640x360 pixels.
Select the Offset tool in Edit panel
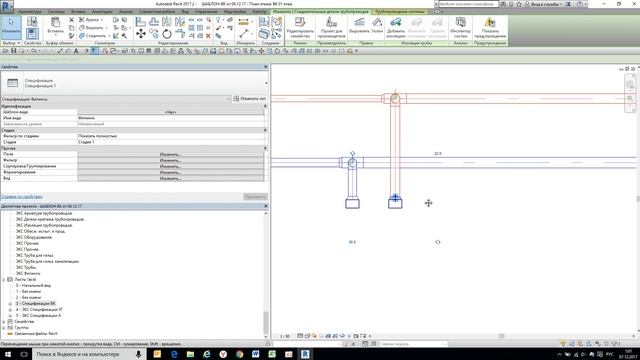154,21
